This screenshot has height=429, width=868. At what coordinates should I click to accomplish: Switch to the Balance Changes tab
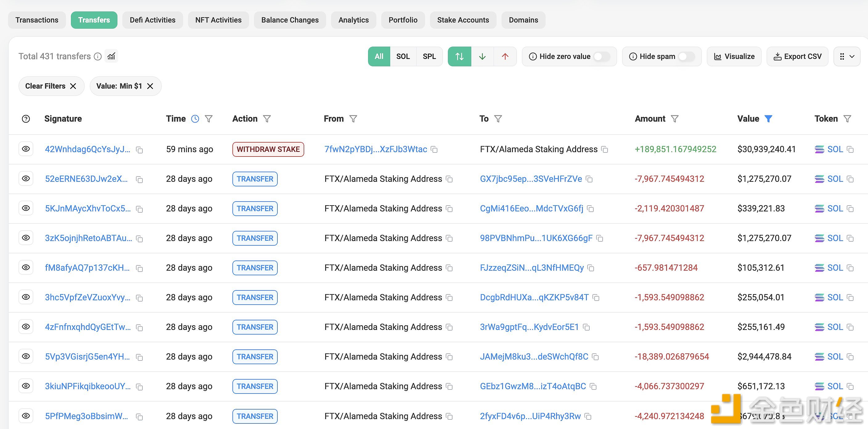[290, 20]
